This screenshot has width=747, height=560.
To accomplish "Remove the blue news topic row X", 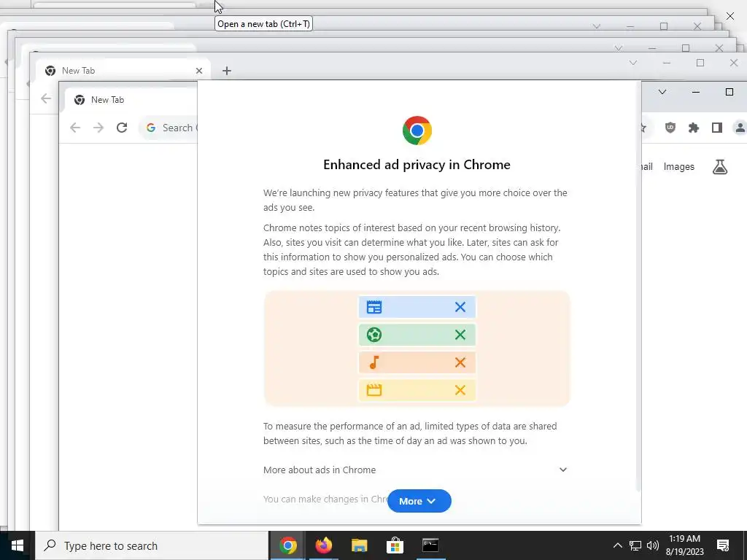I will tap(460, 307).
